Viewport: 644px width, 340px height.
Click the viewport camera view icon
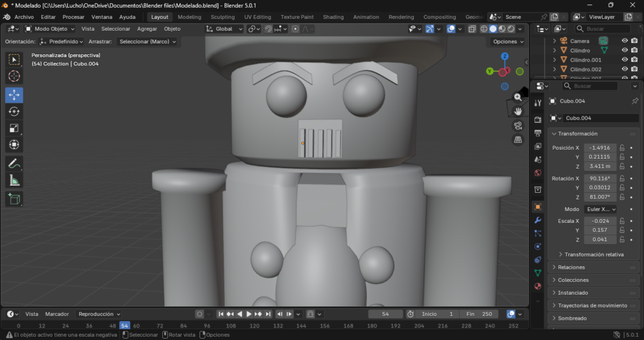tap(518, 125)
